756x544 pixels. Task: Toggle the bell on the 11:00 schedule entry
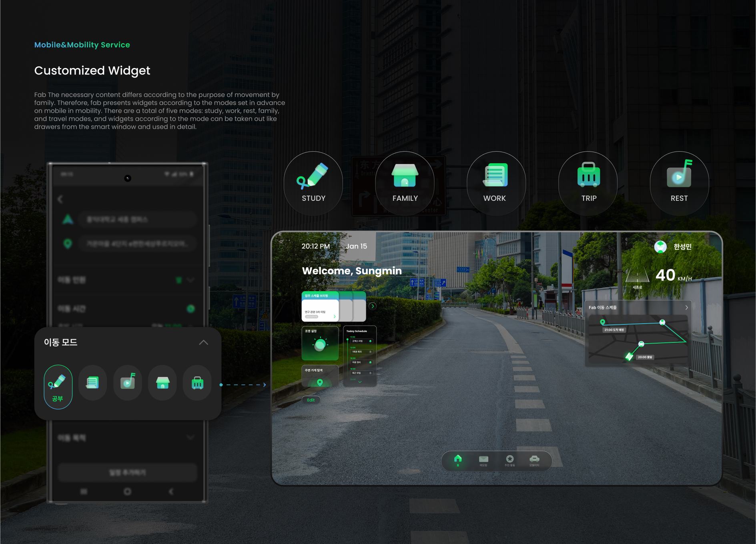coord(370,341)
